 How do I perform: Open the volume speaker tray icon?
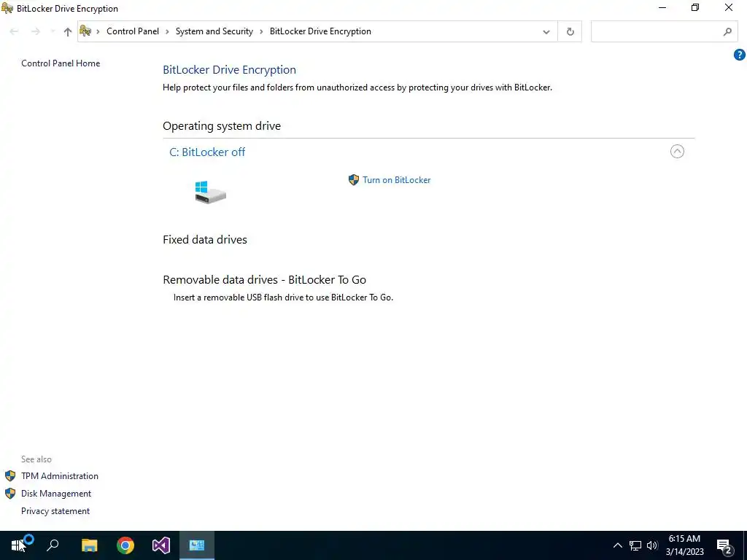point(652,545)
